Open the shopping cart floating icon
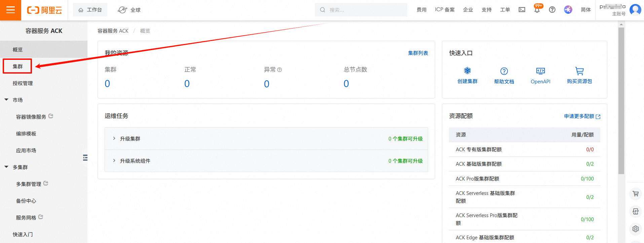The image size is (644, 243). [636, 194]
